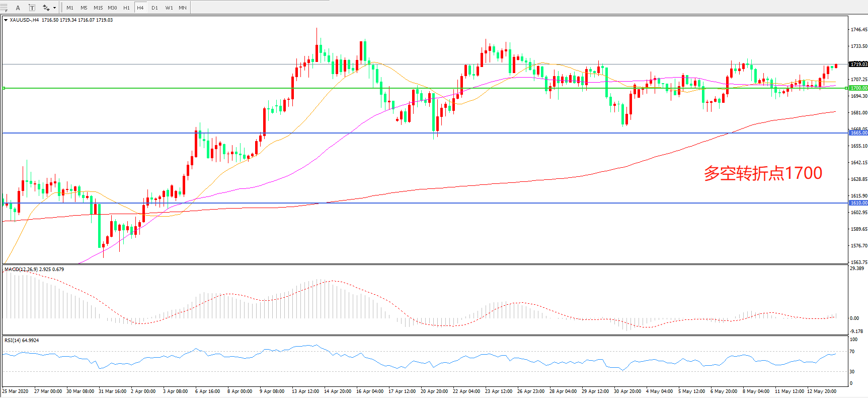Select the M30 period button
868x398 pixels.
(112, 8)
